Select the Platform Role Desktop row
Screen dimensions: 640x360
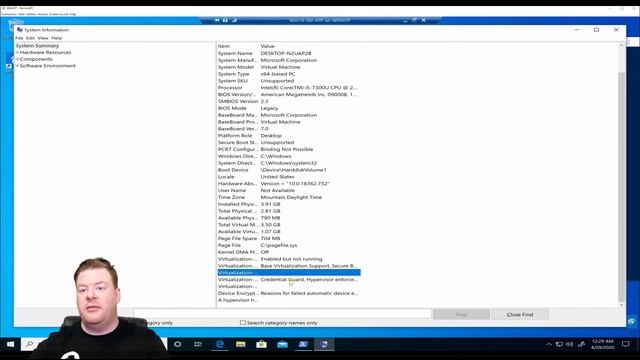point(289,136)
